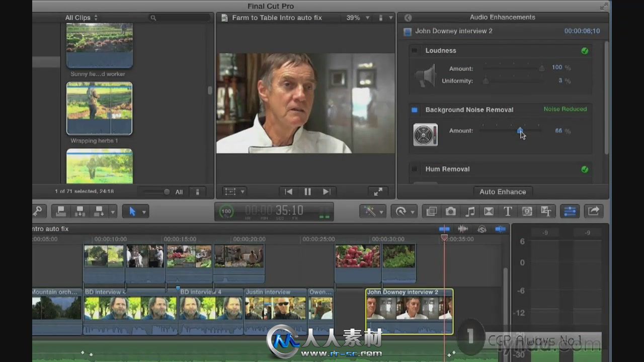This screenshot has width=644, height=362.
Task: Select the Sunny field worker clip thumbnail
Action: point(100,45)
